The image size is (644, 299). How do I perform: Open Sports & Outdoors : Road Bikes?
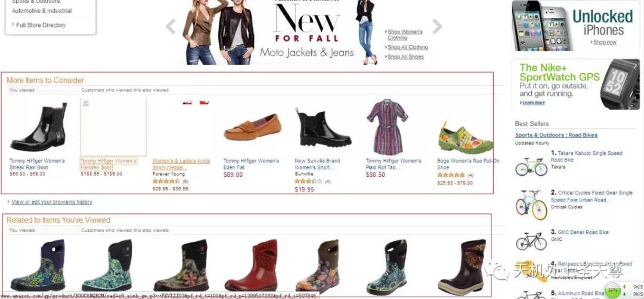[x=556, y=135]
